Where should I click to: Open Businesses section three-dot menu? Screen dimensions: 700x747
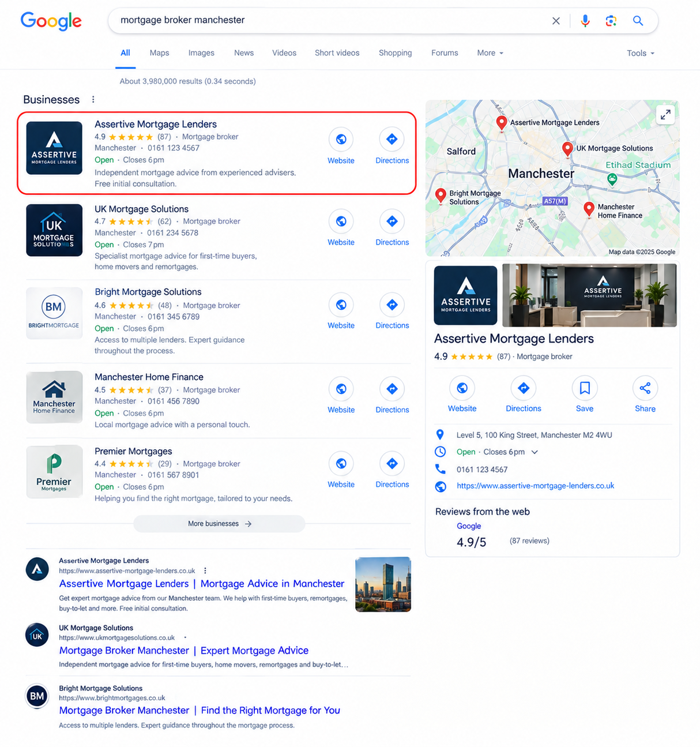pos(93,99)
